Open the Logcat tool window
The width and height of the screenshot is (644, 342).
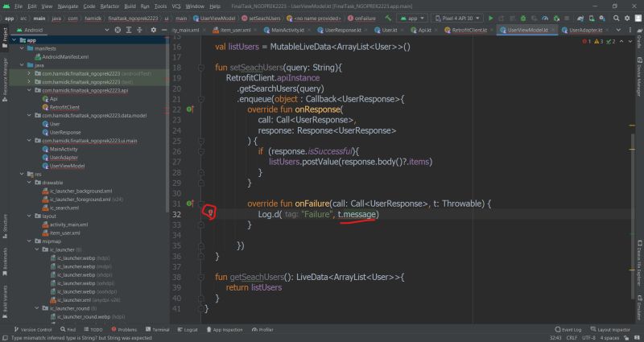coord(188,330)
